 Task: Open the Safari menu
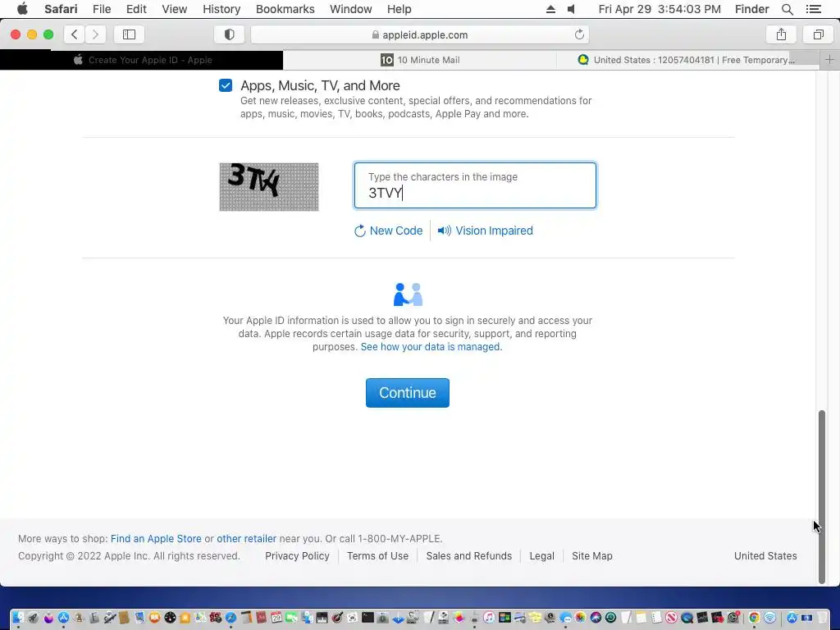click(61, 9)
